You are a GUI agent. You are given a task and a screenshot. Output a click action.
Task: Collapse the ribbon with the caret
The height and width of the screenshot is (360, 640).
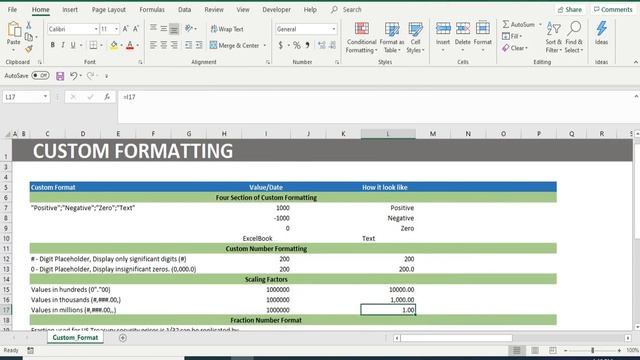point(636,62)
